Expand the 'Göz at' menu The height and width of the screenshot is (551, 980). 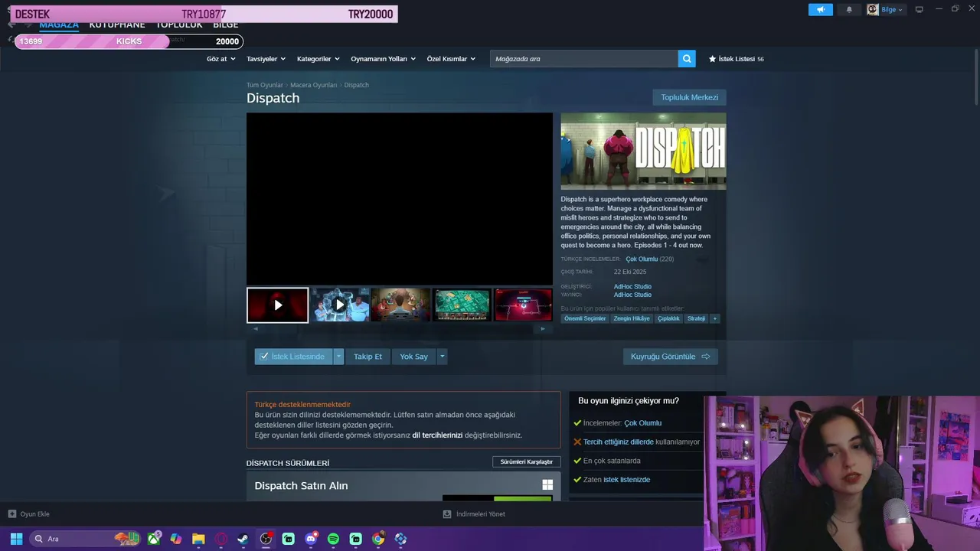(220, 59)
